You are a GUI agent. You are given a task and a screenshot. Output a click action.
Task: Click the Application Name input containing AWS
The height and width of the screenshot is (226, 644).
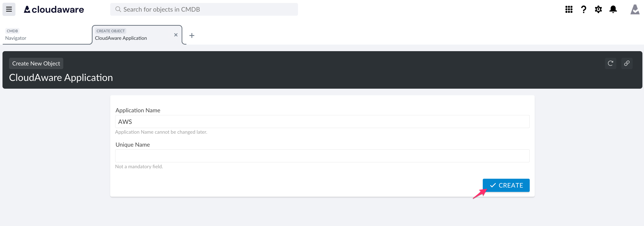click(x=322, y=121)
